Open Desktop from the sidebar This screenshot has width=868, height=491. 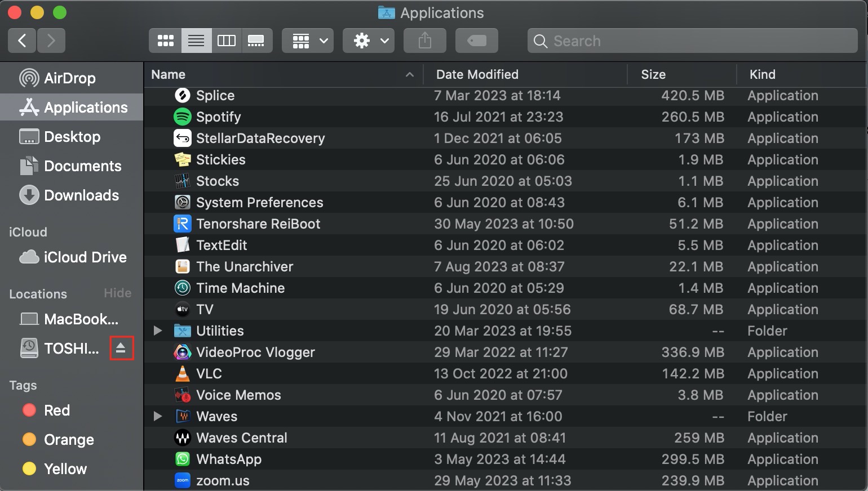click(72, 136)
